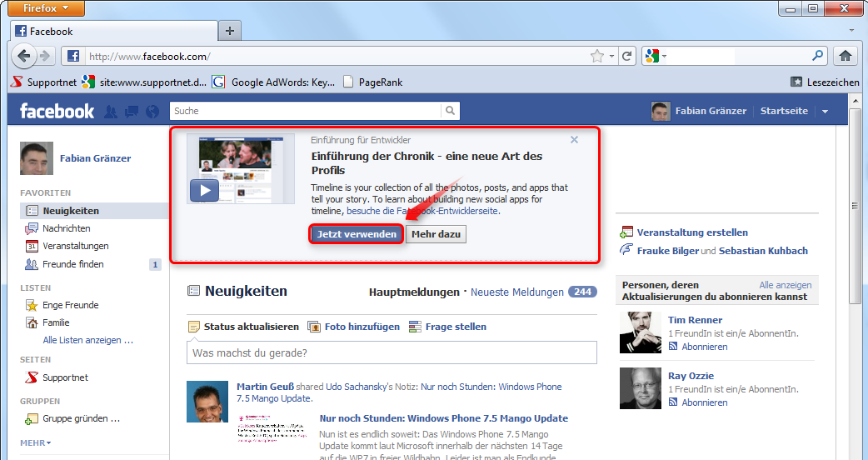This screenshot has width=868, height=460.
Task: Open the address bar history dropdown arrow
Action: [611, 57]
